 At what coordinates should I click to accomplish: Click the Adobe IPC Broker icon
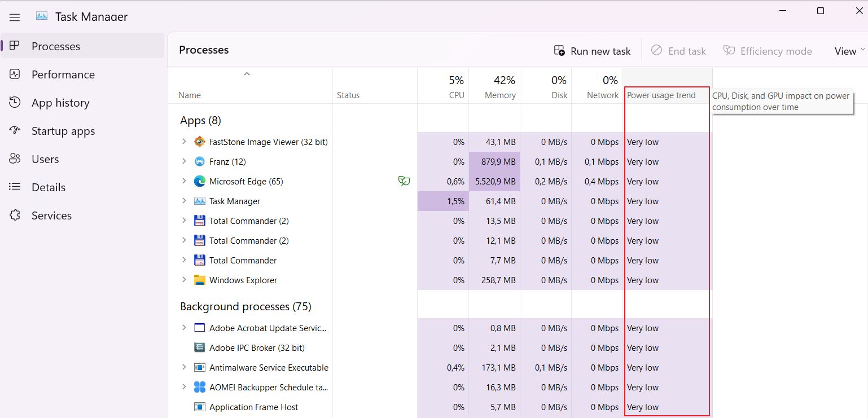pyautogui.click(x=200, y=348)
